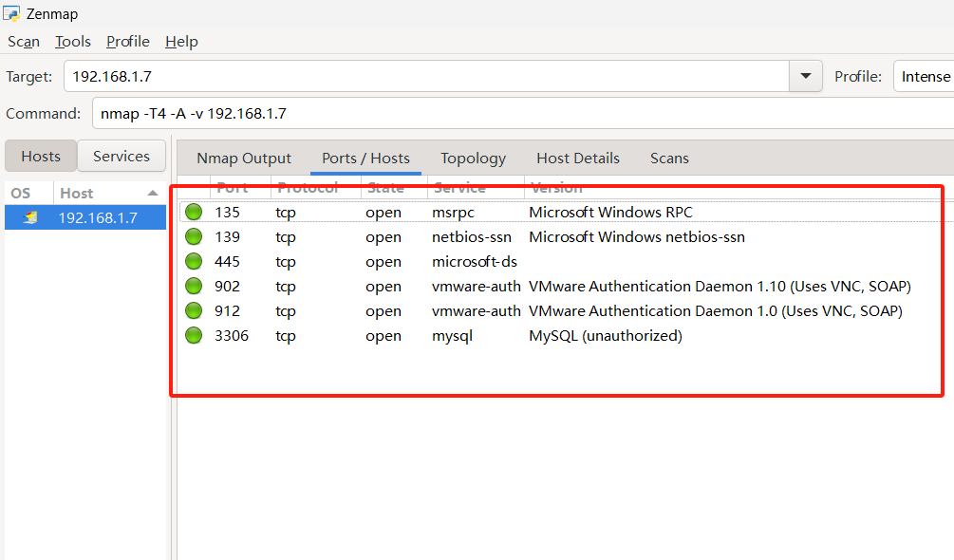The width and height of the screenshot is (954, 560).
Task: Click the green open-state icon for port 135
Action: [x=194, y=212]
